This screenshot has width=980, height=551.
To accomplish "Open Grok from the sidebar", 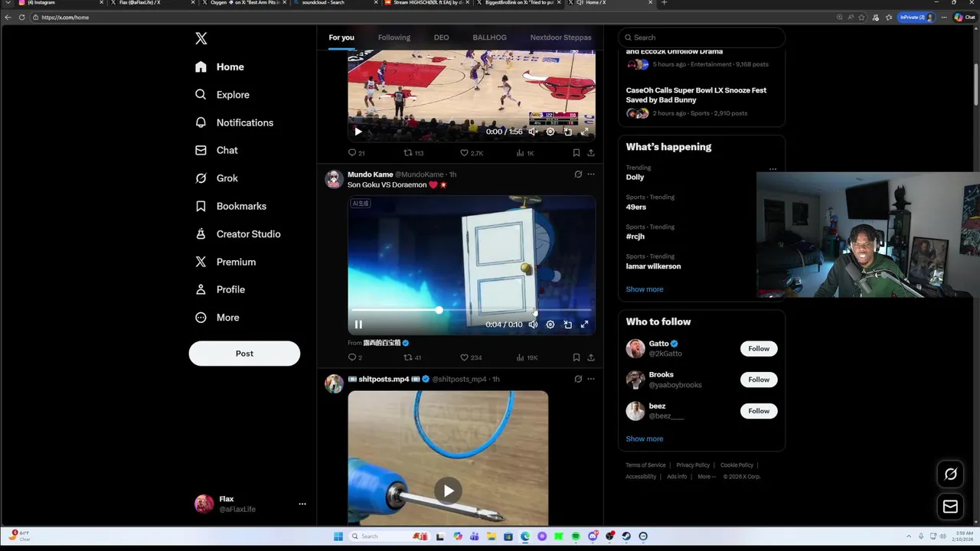I will [x=217, y=178].
